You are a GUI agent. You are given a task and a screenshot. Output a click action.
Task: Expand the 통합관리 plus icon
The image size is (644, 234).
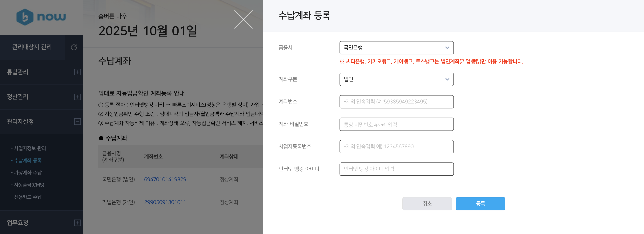(78, 72)
